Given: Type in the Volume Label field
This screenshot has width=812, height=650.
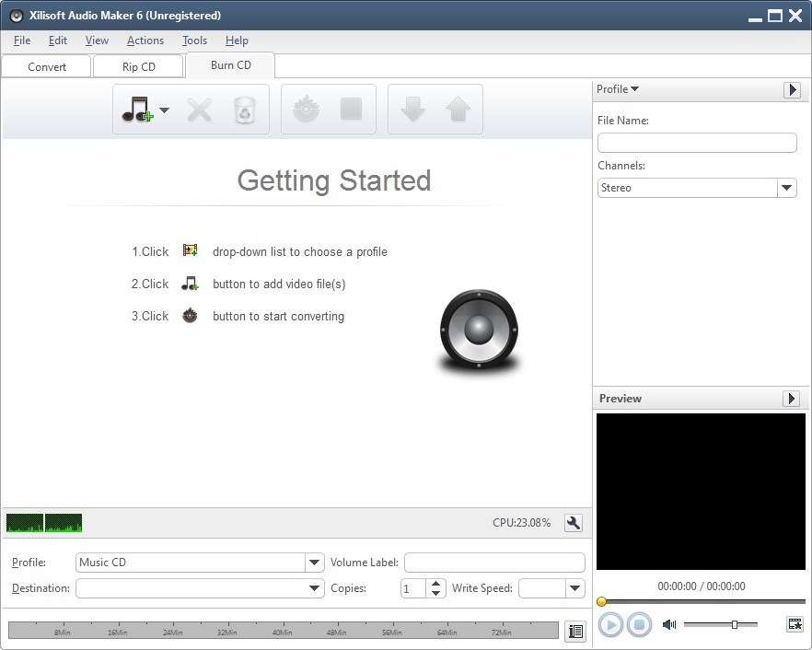Looking at the screenshot, I should [x=493, y=562].
